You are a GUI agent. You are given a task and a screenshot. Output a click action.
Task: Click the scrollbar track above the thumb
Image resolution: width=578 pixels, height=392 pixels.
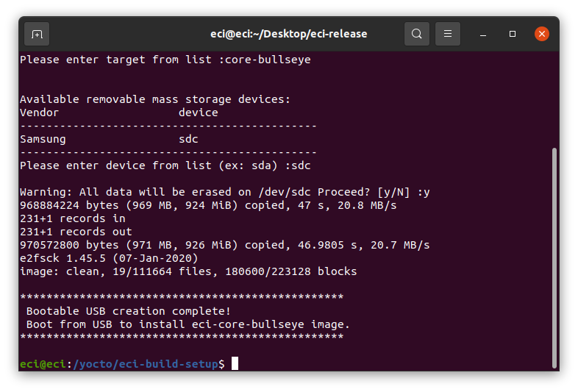coord(554,99)
